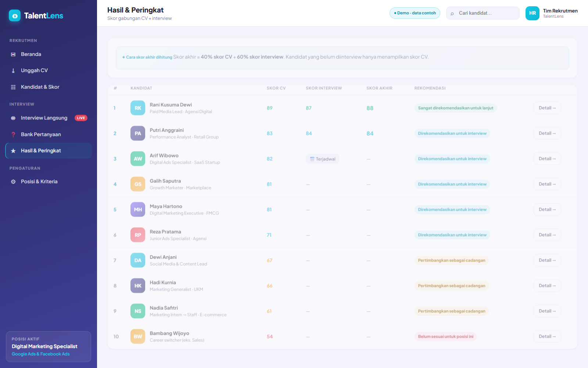Click the Tim Rekrutmen account name
This screenshot has height=368, width=588.
[x=560, y=11]
